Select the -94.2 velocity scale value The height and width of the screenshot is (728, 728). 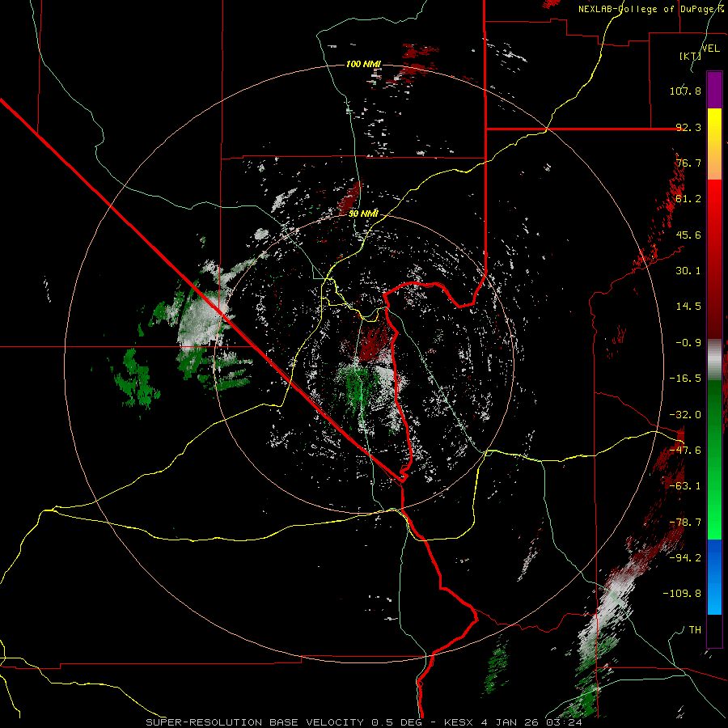pos(685,558)
